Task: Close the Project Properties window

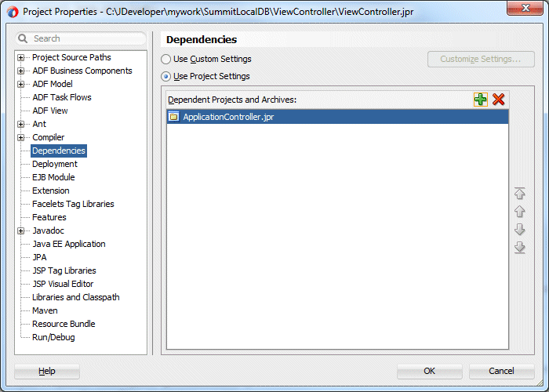Action: [x=525, y=8]
